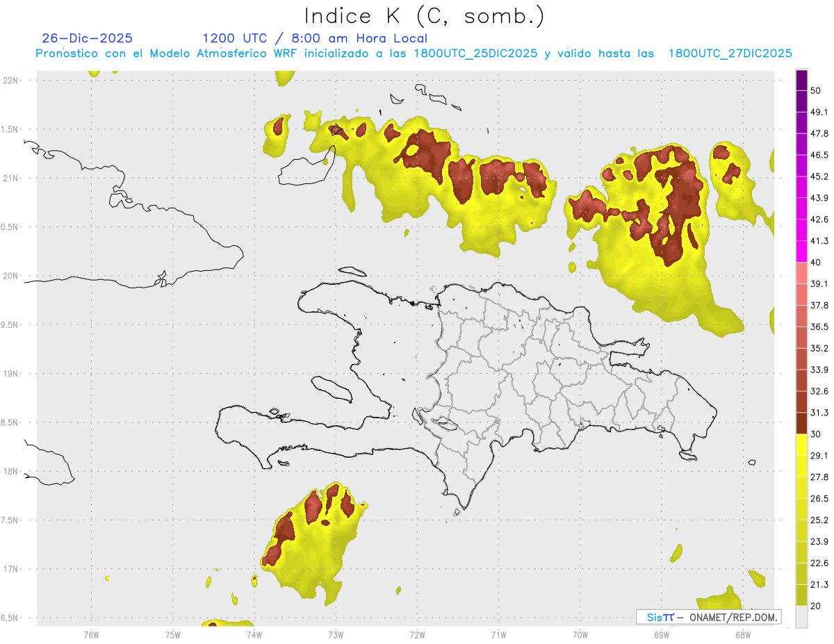Click the colorbar label "39.1"
The width and height of the screenshot is (834, 644).
coord(819,284)
